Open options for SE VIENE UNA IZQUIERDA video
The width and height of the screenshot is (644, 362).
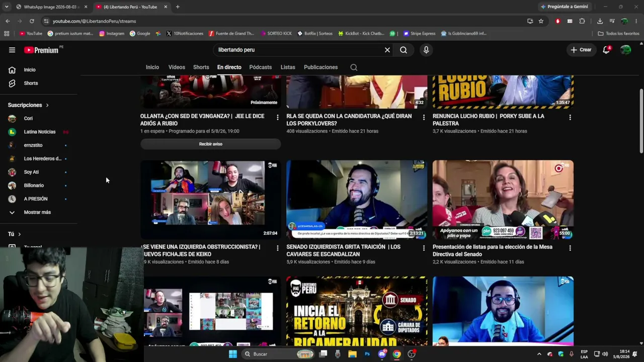[x=277, y=248]
